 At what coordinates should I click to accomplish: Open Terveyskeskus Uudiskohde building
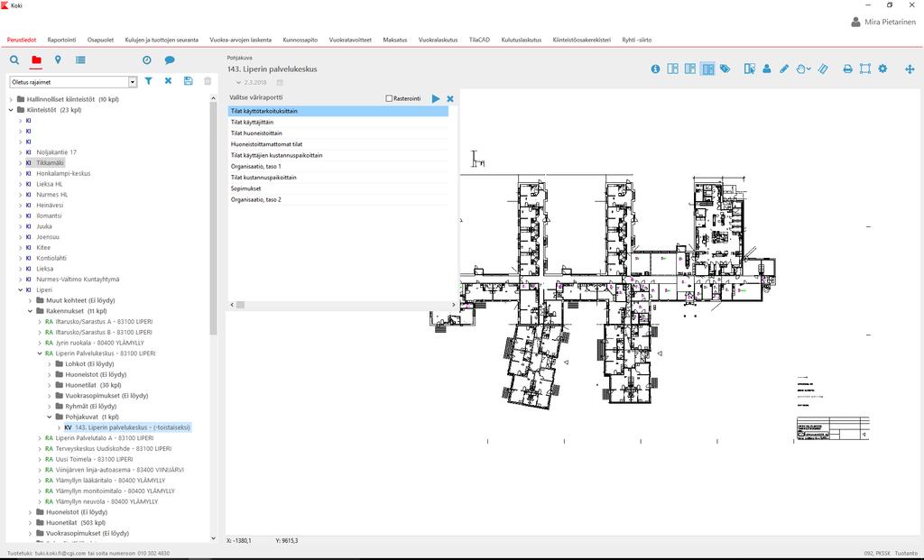pos(113,449)
